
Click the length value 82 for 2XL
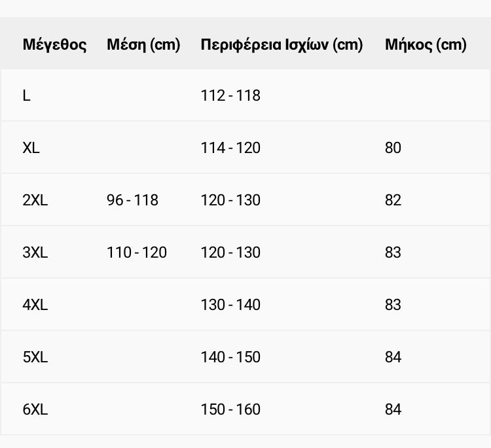[x=393, y=200]
